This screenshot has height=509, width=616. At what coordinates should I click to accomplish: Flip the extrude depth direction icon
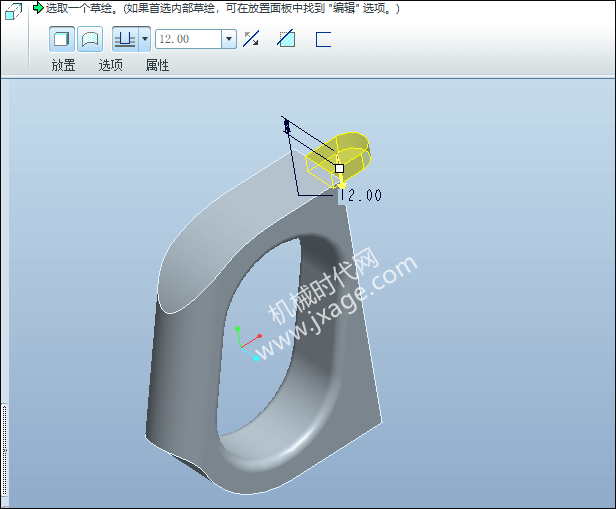[x=251, y=39]
